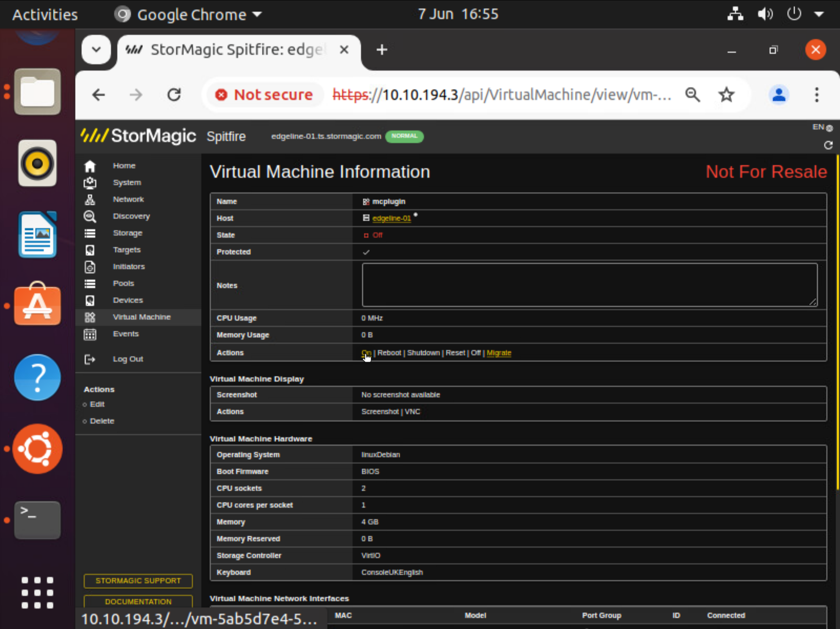Viewport: 840px width, 629px height.
Task: Open StorMagic Support button
Action: click(x=138, y=581)
